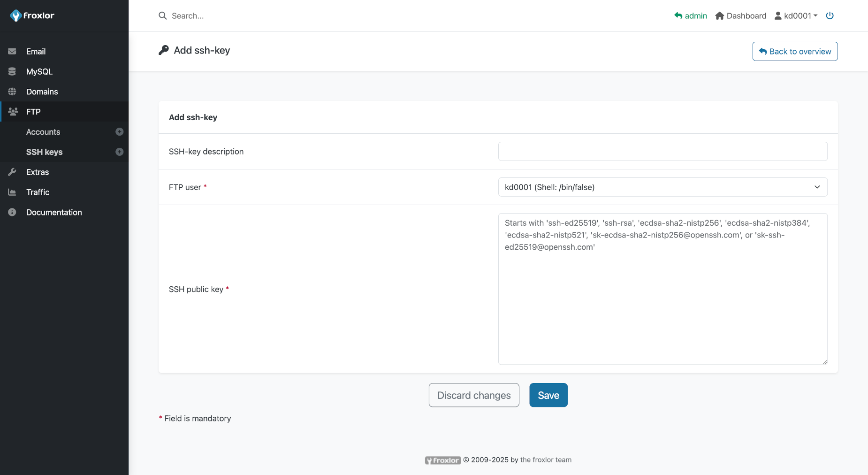Click the Back to overview button
Viewport: 868px width, 475px height.
point(794,51)
